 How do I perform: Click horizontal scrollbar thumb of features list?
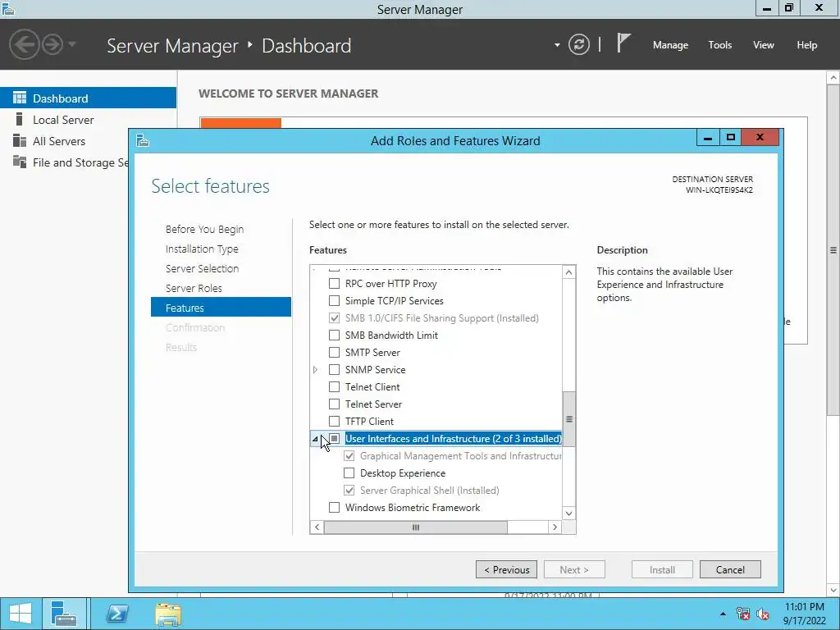(416, 527)
